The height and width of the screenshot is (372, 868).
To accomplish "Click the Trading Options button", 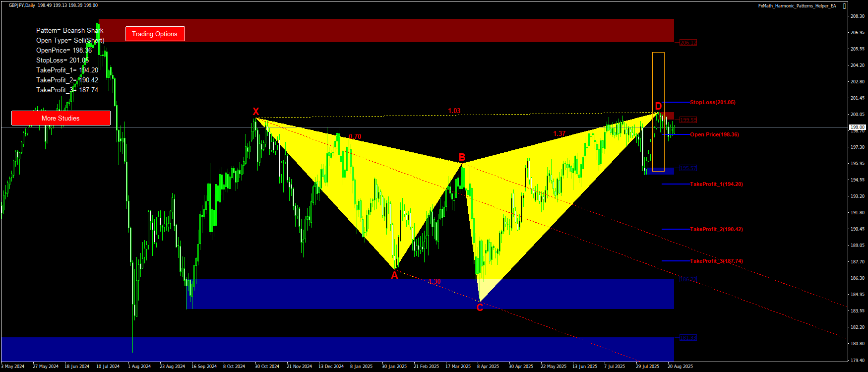I will (155, 34).
